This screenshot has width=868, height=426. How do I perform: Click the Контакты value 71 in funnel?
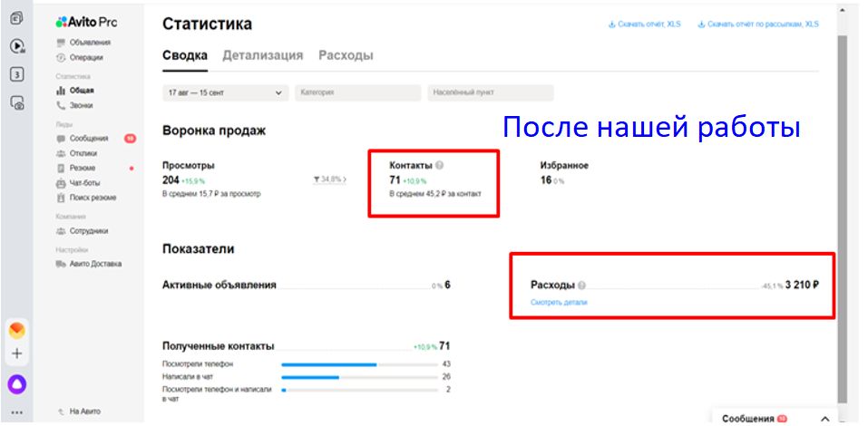395,179
